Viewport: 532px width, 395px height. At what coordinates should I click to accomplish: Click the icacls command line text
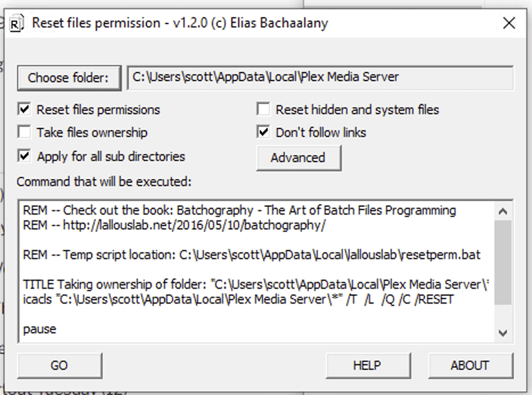tap(238, 299)
